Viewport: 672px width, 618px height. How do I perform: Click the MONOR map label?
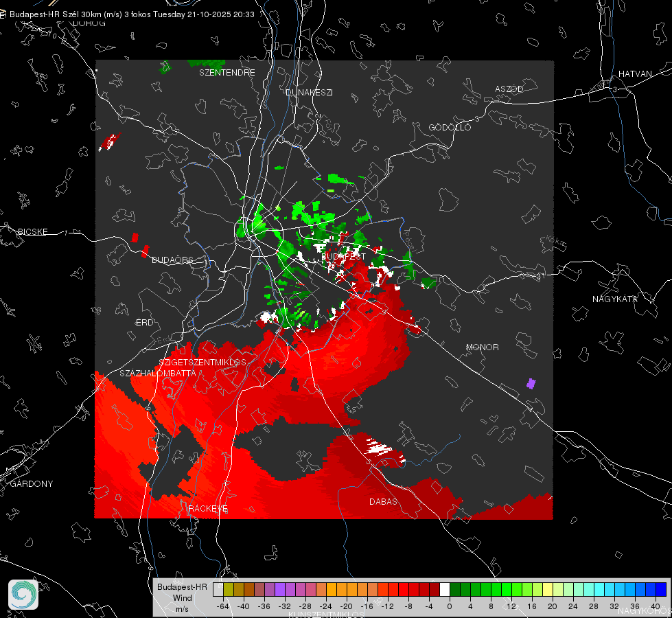pos(482,347)
